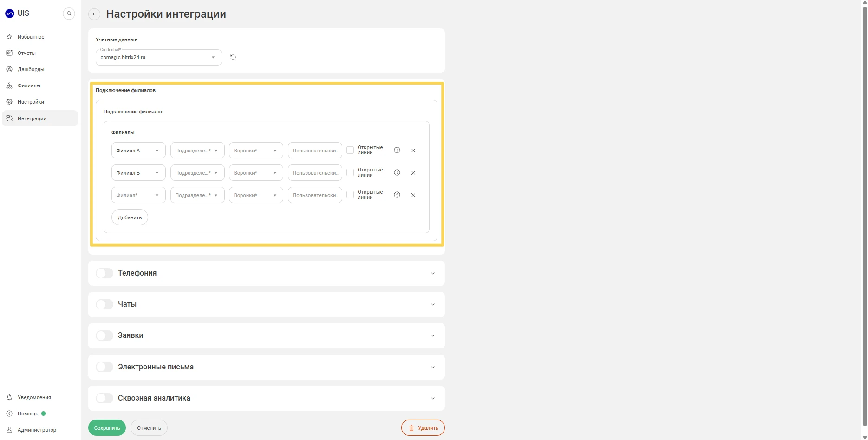Click the Удалить button label
Image resolution: width=868 pixels, height=440 pixels.
(428, 428)
